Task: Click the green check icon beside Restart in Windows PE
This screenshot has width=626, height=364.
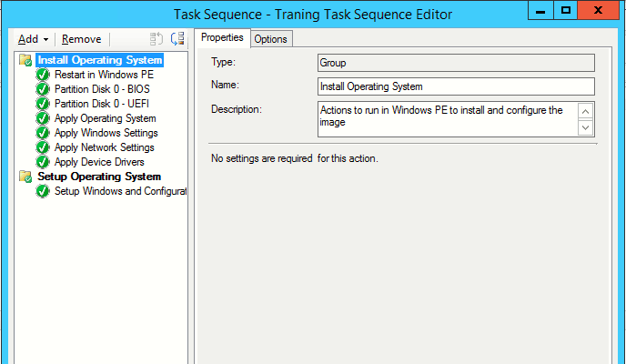Action: click(x=43, y=75)
